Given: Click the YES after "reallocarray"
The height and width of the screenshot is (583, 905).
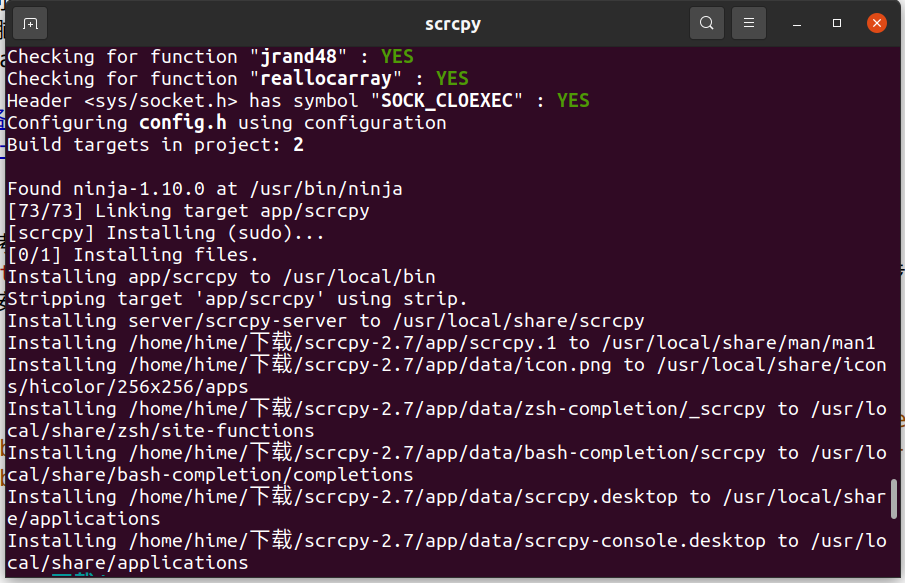Looking at the screenshot, I should pos(452,79).
